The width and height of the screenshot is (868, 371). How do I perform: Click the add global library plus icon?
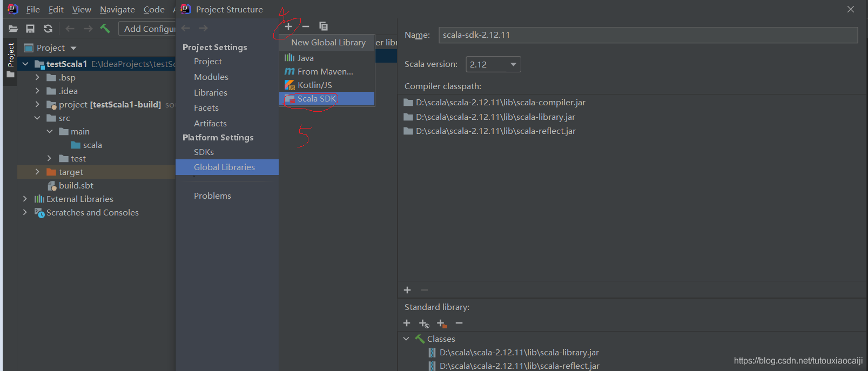point(288,26)
